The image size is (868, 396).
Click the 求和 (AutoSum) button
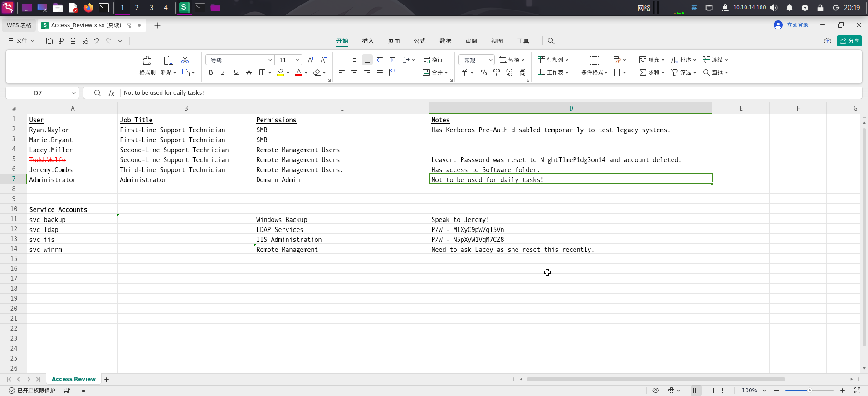(x=652, y=72)
